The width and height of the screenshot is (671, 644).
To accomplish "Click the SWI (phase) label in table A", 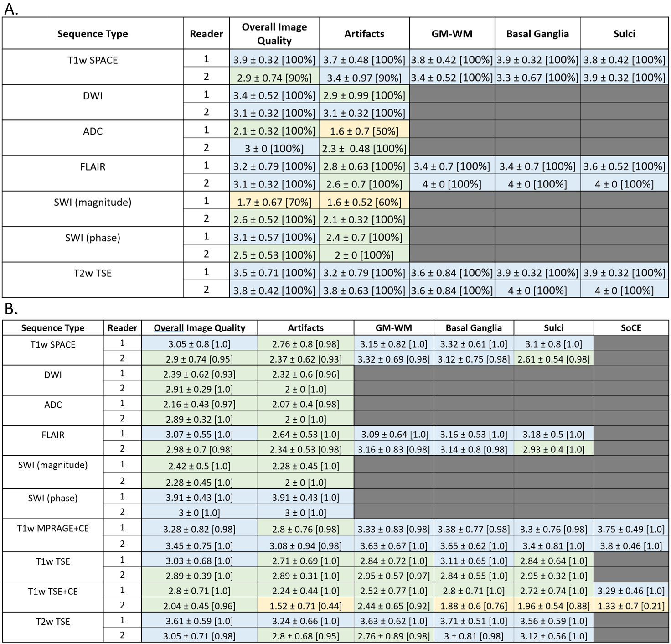I will coord(93,238).
